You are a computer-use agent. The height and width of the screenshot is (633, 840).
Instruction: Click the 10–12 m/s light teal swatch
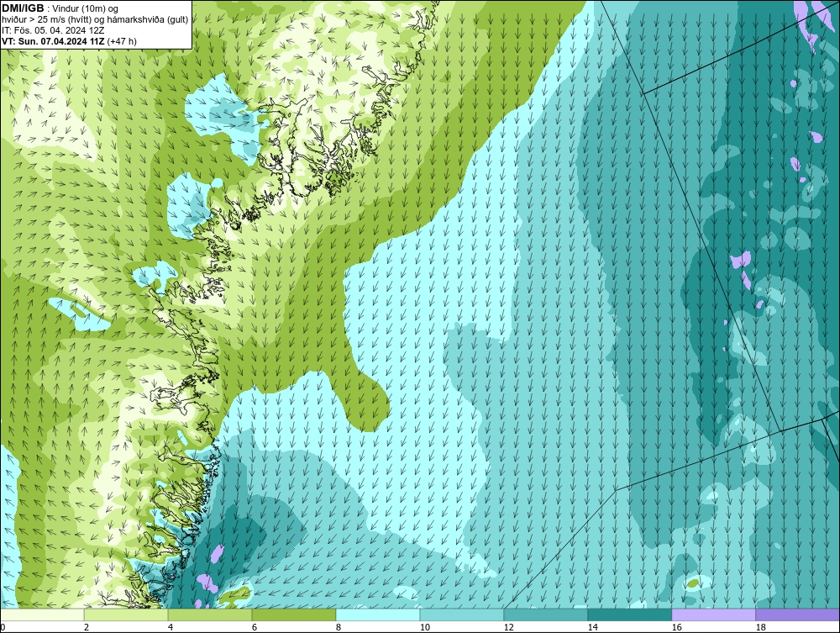click(462, 615)
